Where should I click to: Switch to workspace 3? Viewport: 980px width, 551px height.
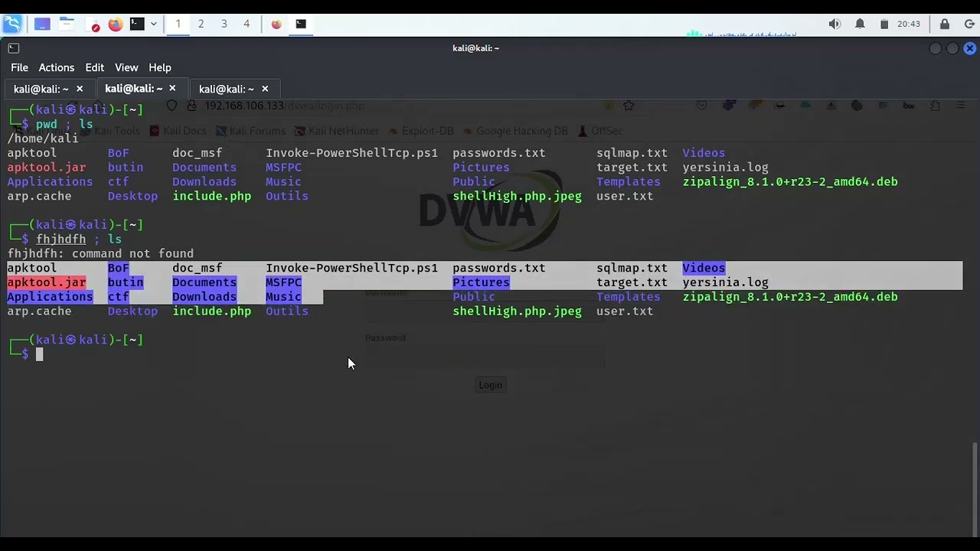click(224, 24)
